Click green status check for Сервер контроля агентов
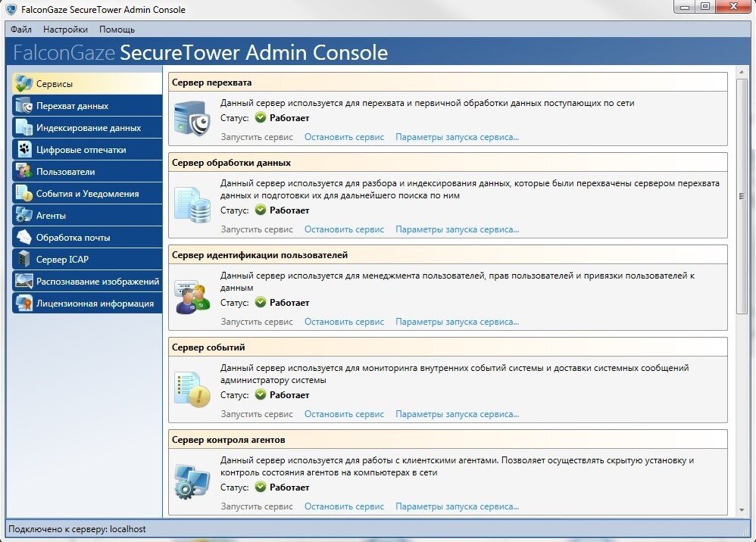 click(261, 487)
